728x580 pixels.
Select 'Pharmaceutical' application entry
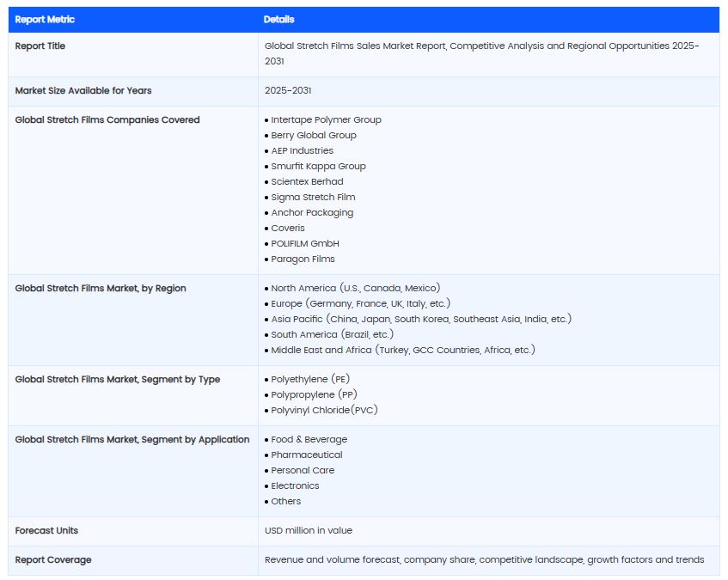click(307, 455)
